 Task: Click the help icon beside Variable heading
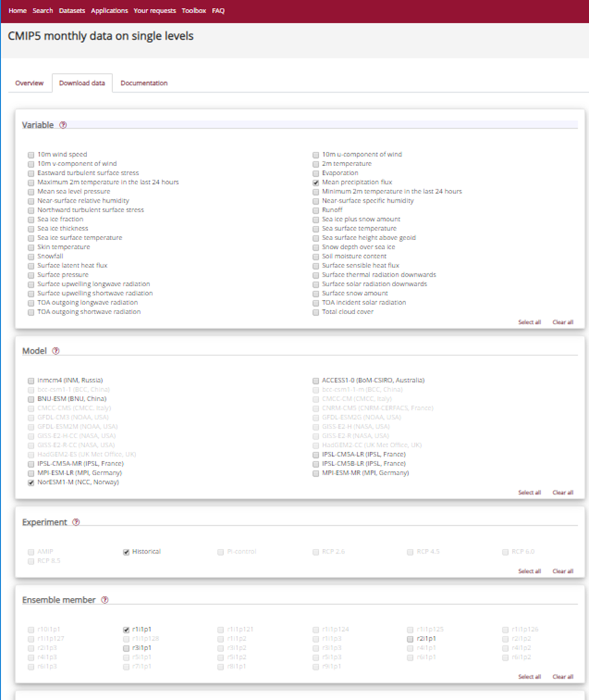(63, 125)
